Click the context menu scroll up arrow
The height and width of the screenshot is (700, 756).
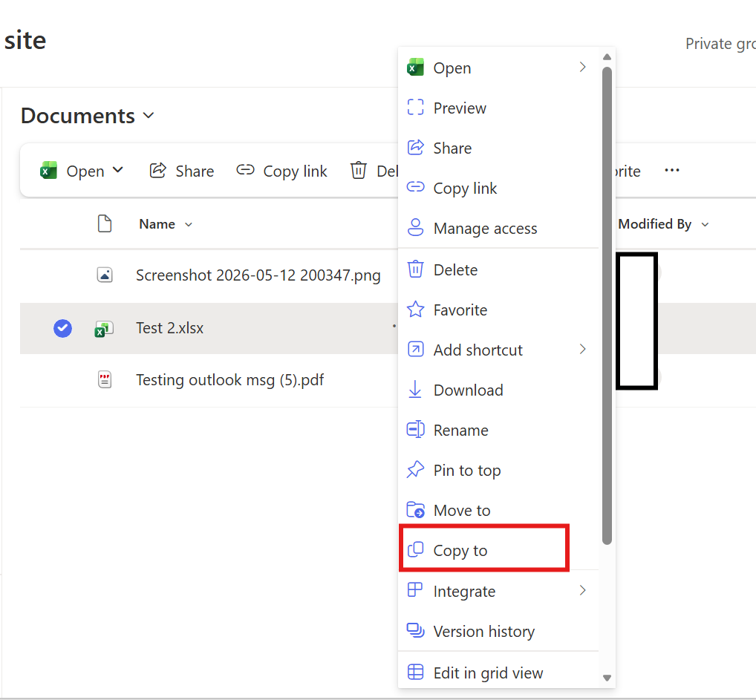[607, 57]
